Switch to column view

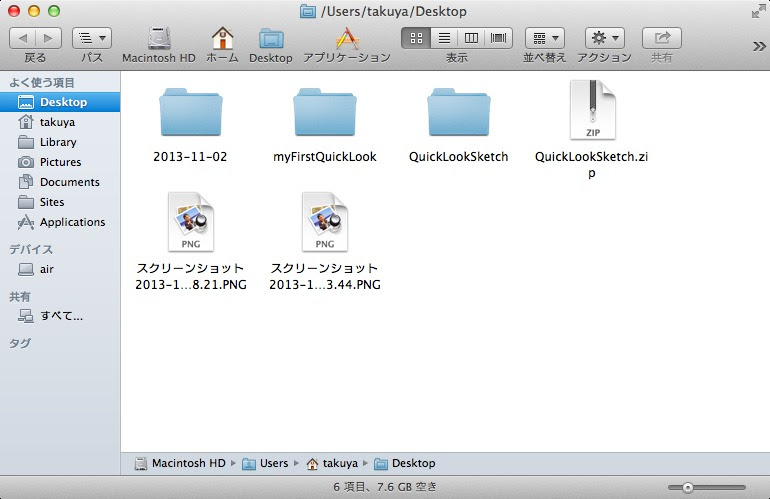coord(471,38)
